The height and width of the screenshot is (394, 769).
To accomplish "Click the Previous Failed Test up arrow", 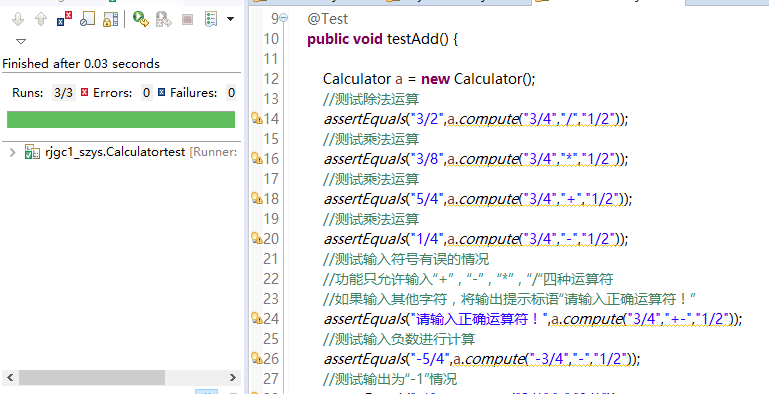I will pos(41,19).
